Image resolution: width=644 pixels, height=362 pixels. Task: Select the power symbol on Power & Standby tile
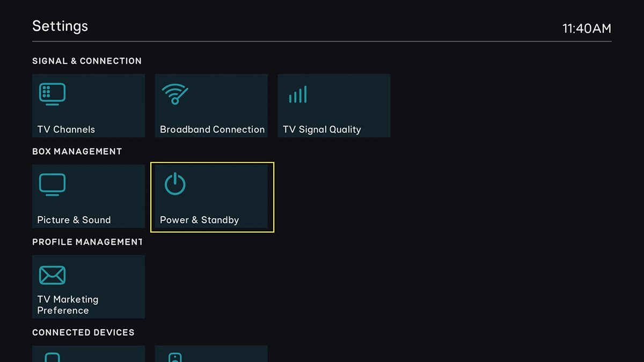point(174,182)
